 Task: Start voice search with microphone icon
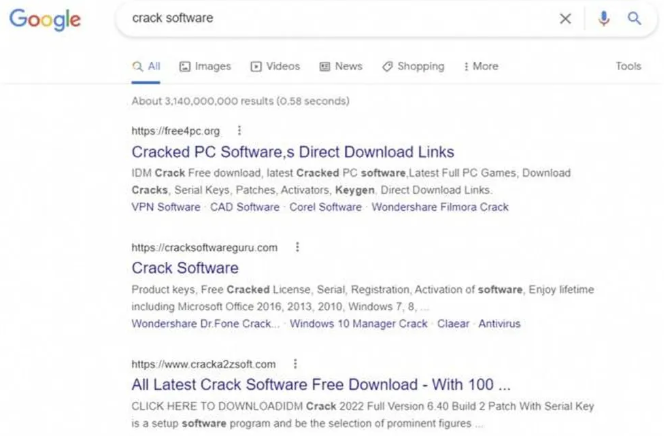[x=603, y=18]
